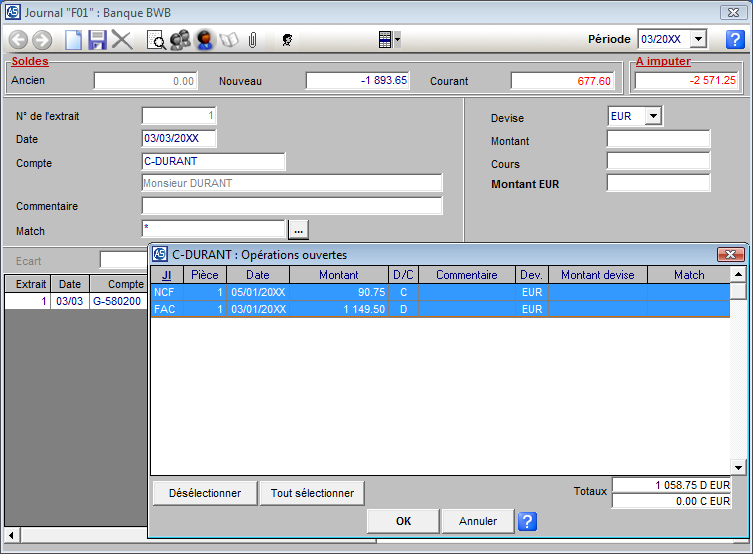Click the forward navigation arrow icon
Viewport: 753px width, 554px height.
42,40
